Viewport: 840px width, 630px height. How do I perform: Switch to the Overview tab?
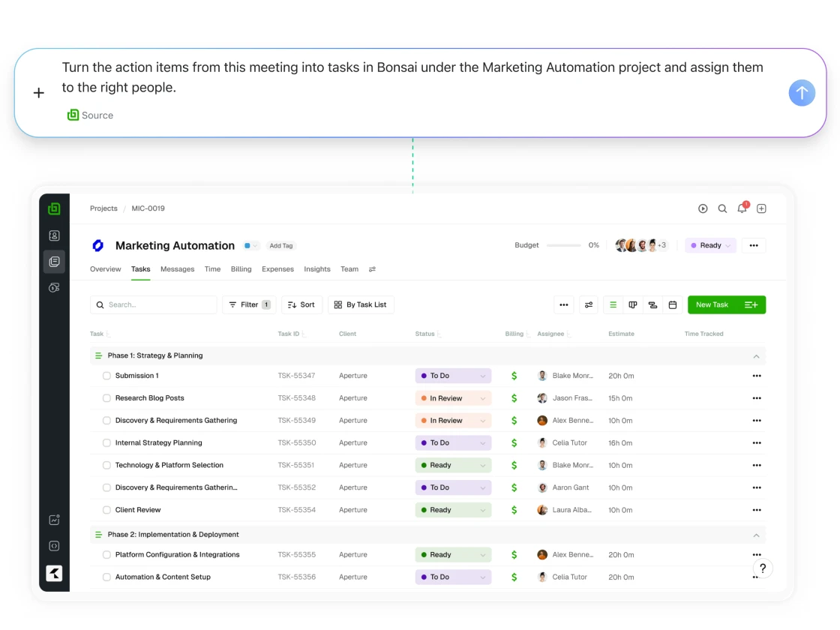[106, 269]
